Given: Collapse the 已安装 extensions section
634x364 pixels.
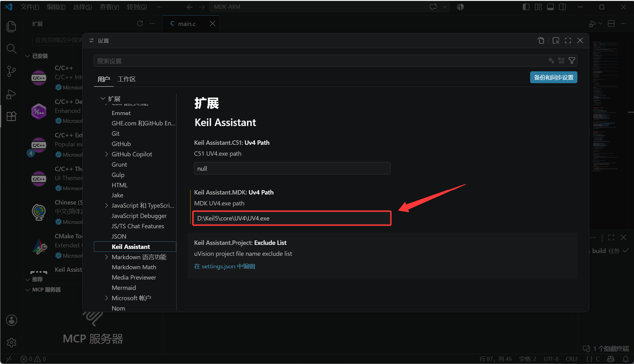Looking at the screenshot, I should pyautogui.click(x=28, y=56).
